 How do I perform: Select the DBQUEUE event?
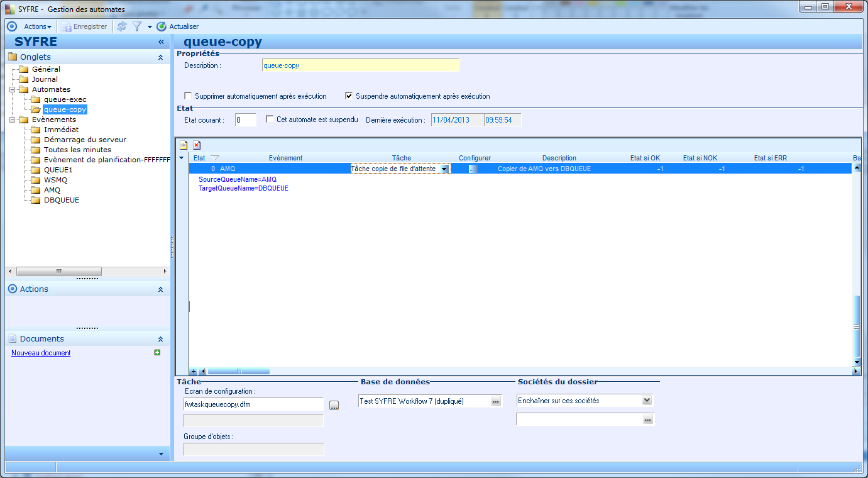(x=62, y=200)
